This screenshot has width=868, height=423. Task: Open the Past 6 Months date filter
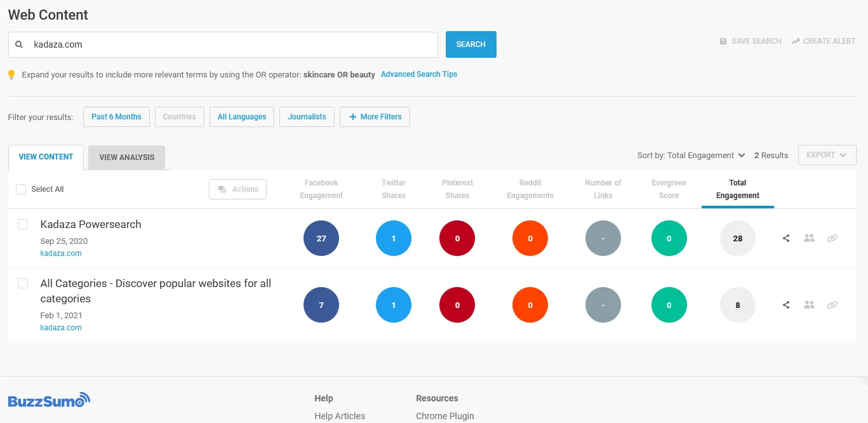(x=116, y=117)
